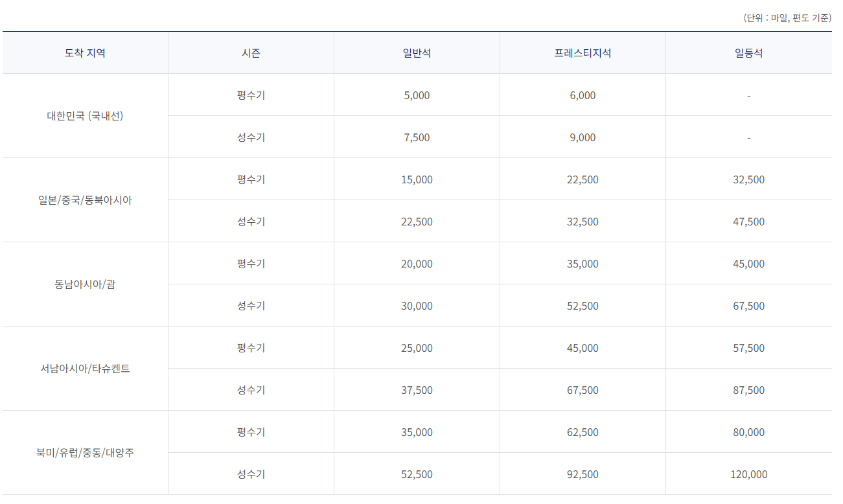Click the '37,500' 일반석 value
843x504 pixels.
click(x=417, y=390)
